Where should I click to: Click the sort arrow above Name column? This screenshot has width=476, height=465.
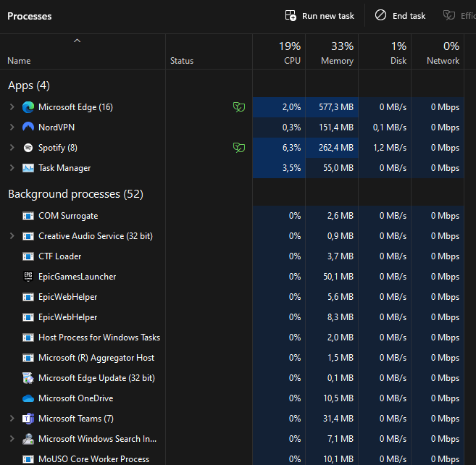pos(77,41)
